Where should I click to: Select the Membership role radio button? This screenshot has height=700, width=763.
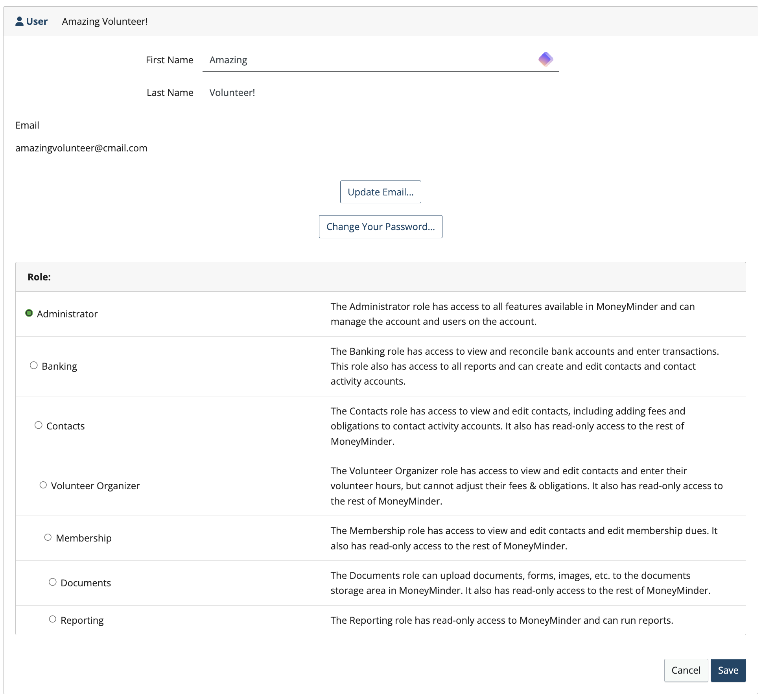[x=48, y=537]
